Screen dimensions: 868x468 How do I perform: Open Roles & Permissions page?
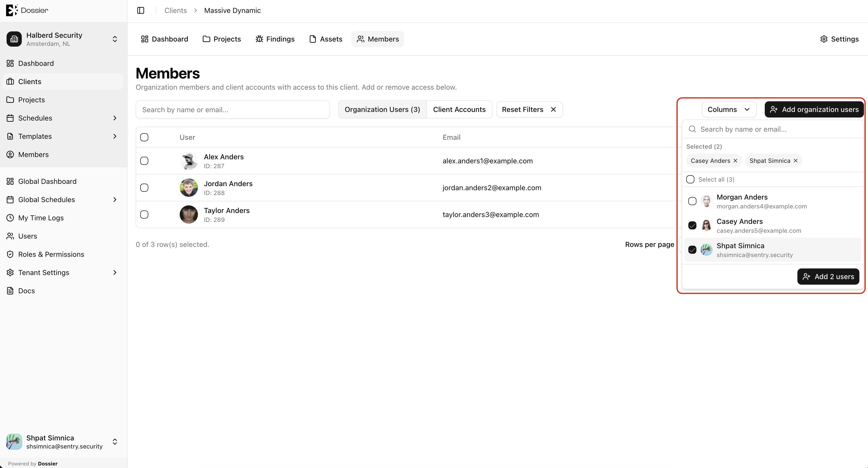click(x=62, y=254)
